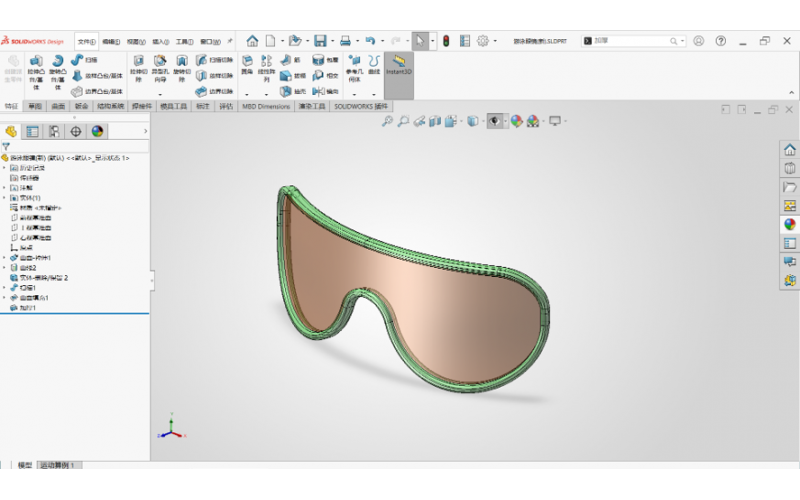Toggle the Hide/Show Items eye icon
800x500 pixels.
(494, 121)
